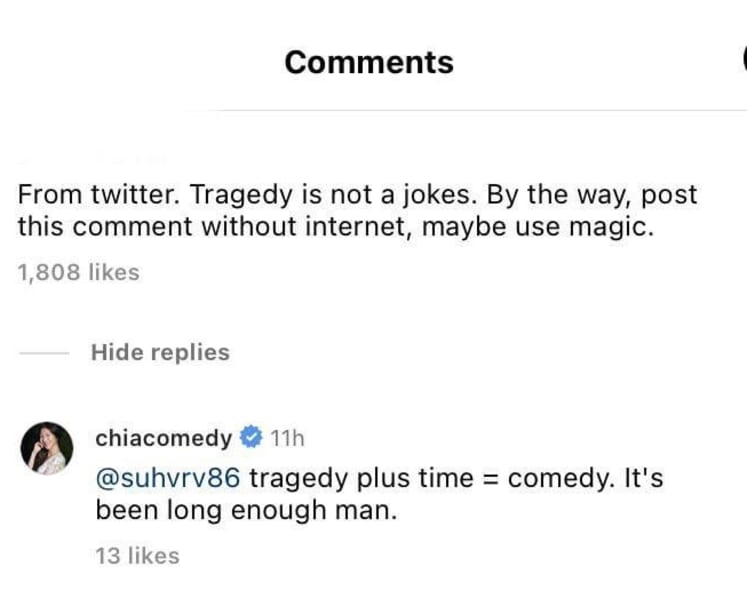This screenshot has height=598, width=747.
Task: Open the chiacomedy username link
Action: (x=163, y=438)
